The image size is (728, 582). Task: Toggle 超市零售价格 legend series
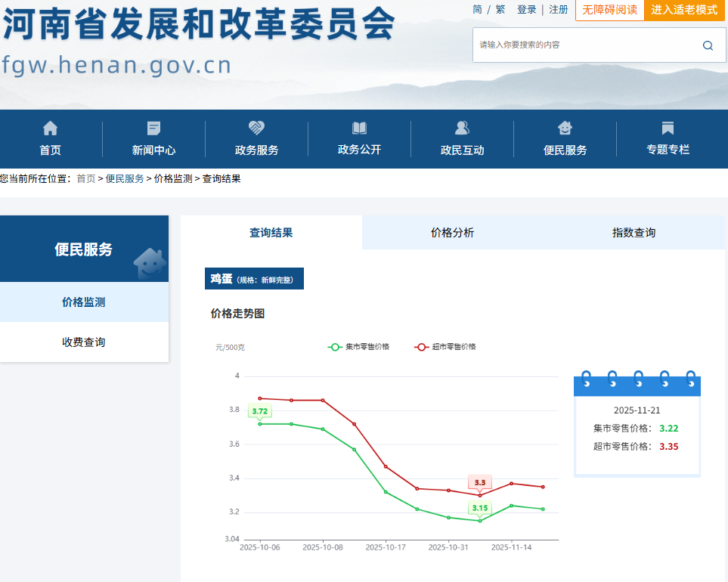point(445,347)
